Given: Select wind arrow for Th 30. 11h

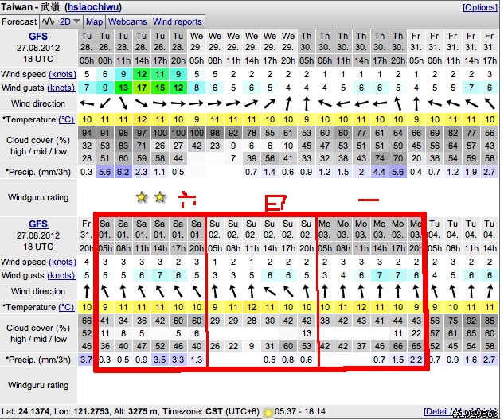Looking at the screenshot, I should 343,103.
